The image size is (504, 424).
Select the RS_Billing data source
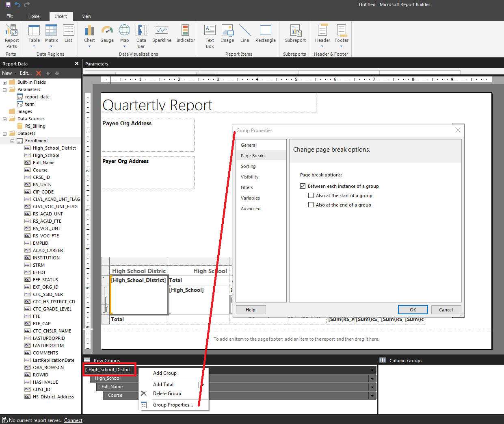point(35,126)
